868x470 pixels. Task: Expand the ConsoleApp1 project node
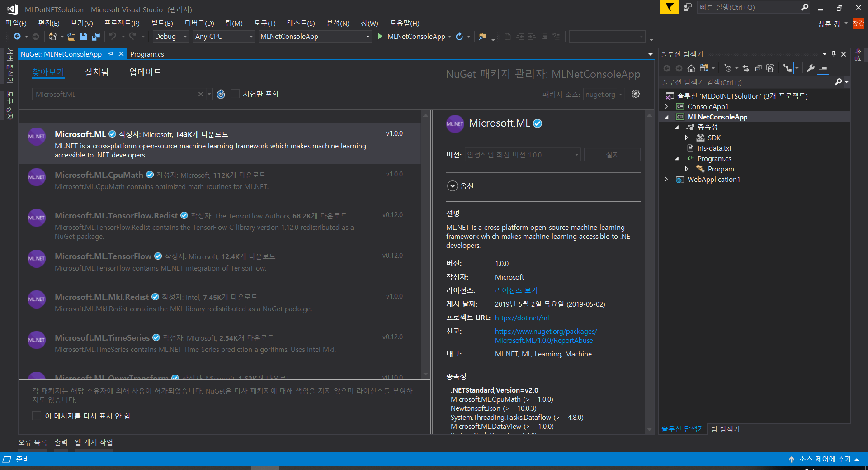(666, 106)
